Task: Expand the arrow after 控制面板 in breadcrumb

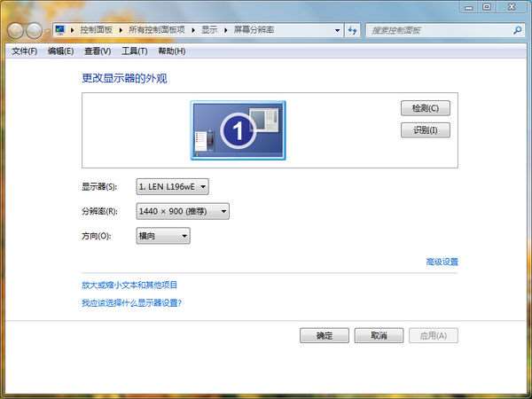Action: [121, 30]
